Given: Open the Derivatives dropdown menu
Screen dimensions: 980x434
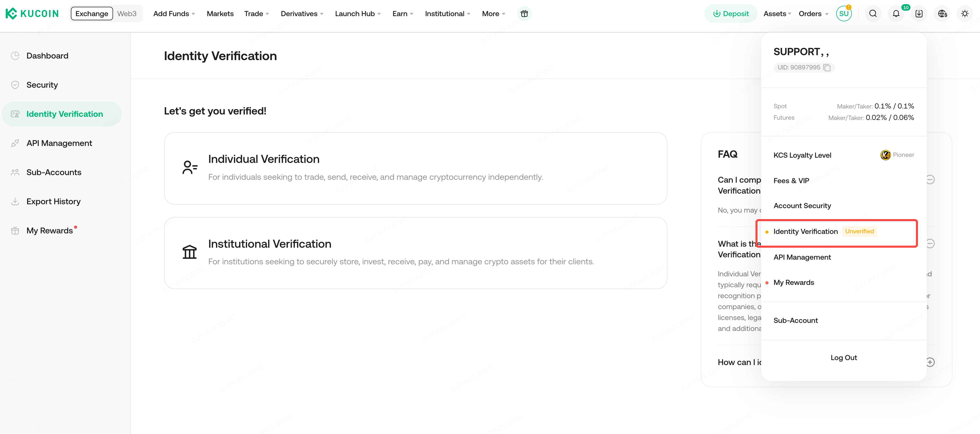Looking at the screenshot, I should click(x=302, y=14).
